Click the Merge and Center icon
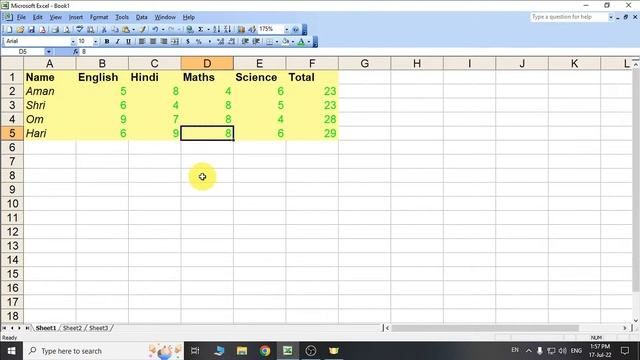 175,41
